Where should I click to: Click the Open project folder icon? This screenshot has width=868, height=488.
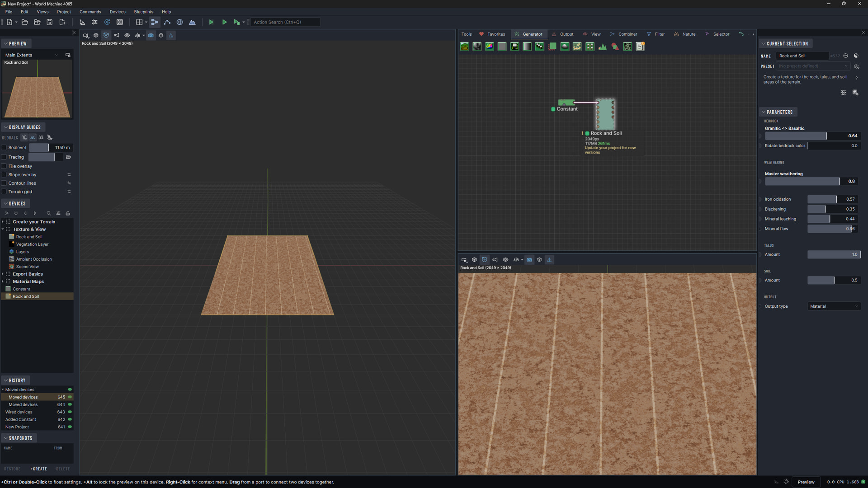pos(25,22)
